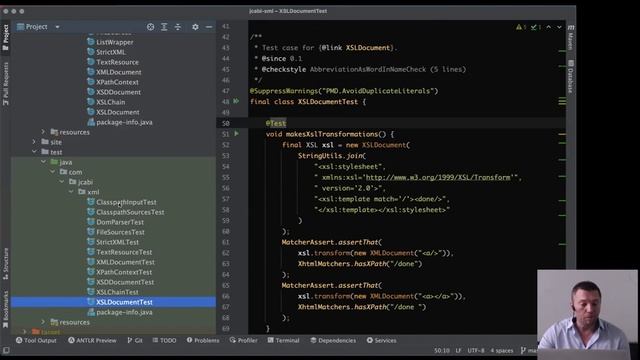
Task: Hide the Project tool window with the minus icon
Action: coord(209,27)
